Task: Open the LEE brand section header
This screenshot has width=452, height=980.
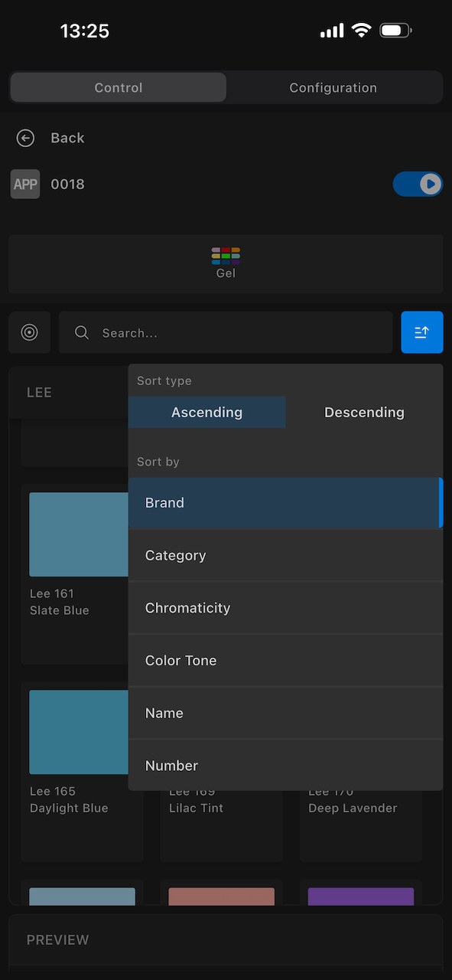Action: click(69, 392)
